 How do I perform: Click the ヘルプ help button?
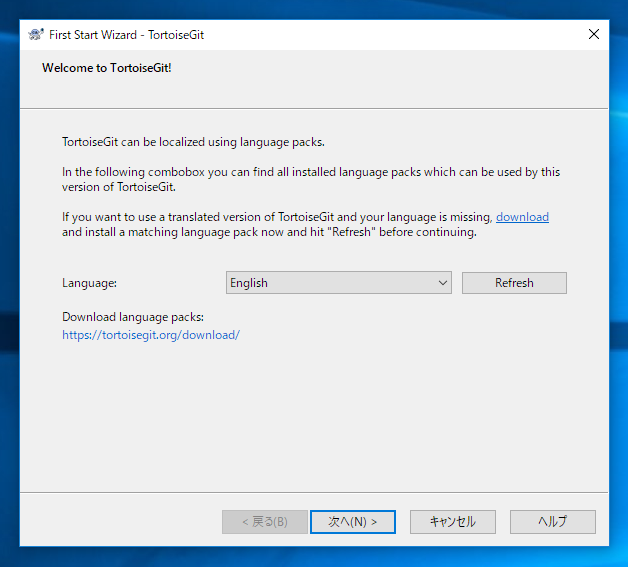552,521
